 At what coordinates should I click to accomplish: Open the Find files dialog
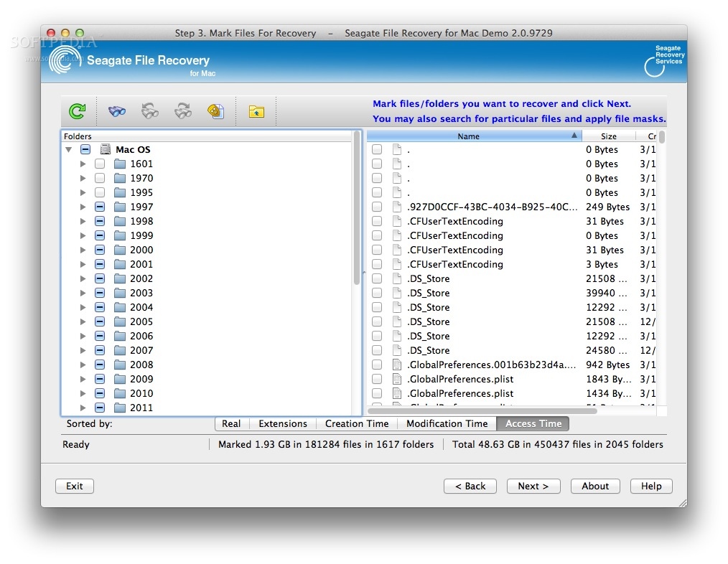coord(116,111)
